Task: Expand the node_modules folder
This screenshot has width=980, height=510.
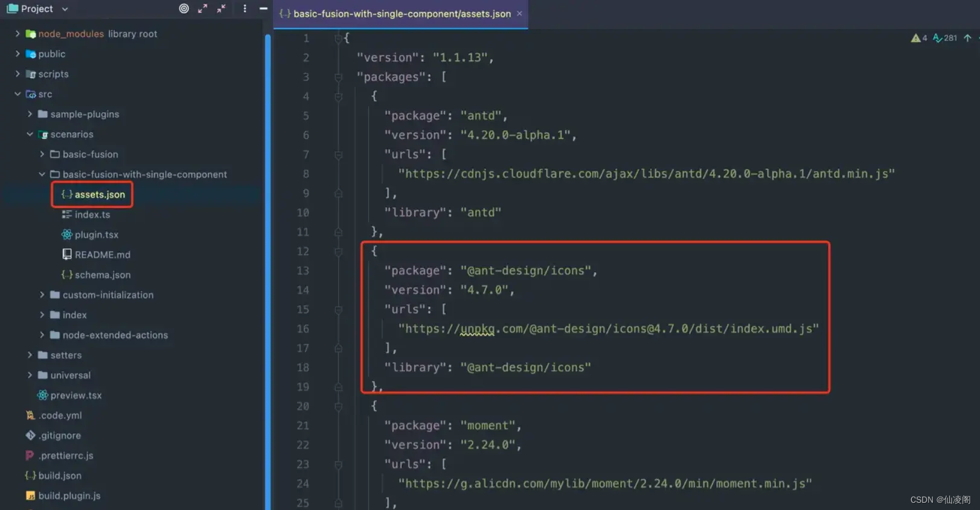Action: [18, 34]
